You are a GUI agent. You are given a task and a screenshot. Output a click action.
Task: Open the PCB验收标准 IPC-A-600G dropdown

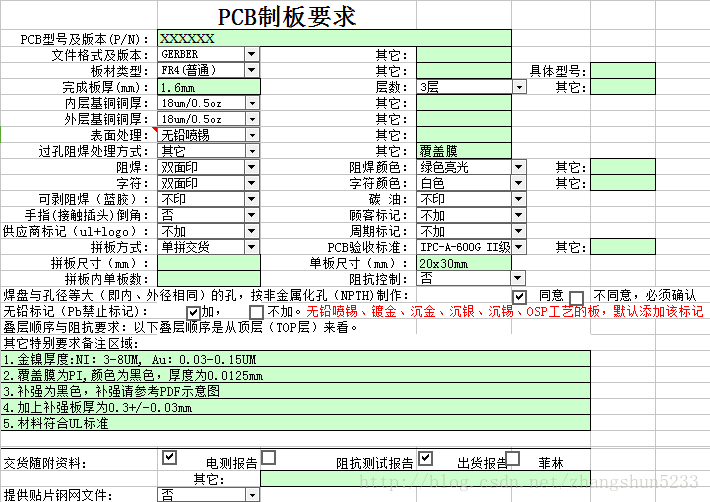[x=519, y=247]
